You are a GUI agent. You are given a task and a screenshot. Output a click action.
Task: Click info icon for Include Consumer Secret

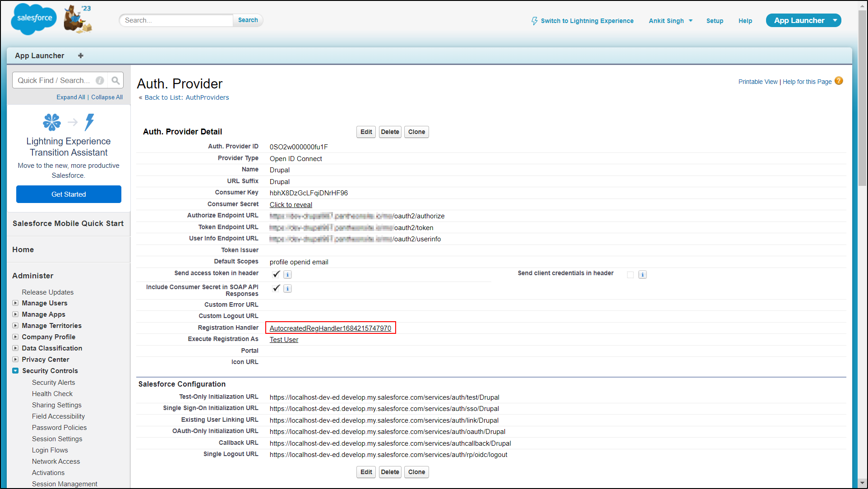pyautogui.click(x=287, y=288)
